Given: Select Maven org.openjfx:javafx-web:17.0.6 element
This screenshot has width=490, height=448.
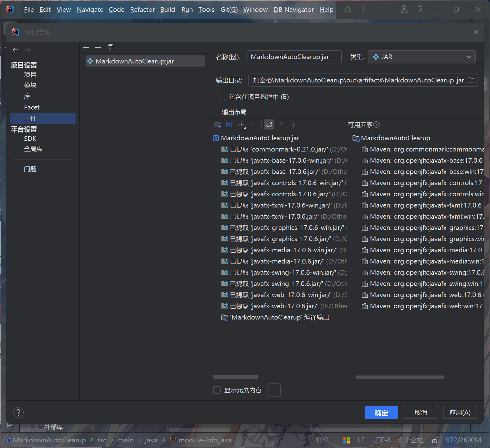Looking at the screenshot, I should point(422,295).
